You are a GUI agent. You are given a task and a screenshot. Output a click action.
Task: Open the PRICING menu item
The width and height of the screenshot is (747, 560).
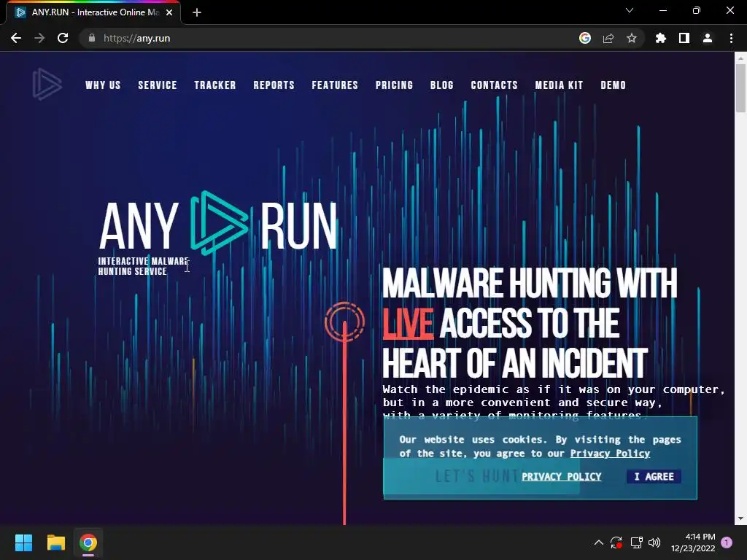[394, 85]
